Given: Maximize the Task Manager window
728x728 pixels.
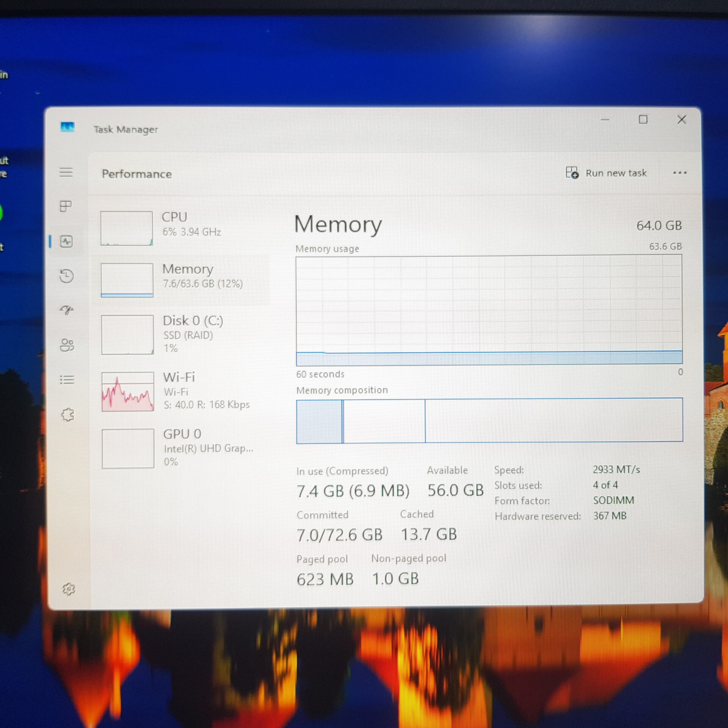Looking at the screenshot, I should point(643,120).
